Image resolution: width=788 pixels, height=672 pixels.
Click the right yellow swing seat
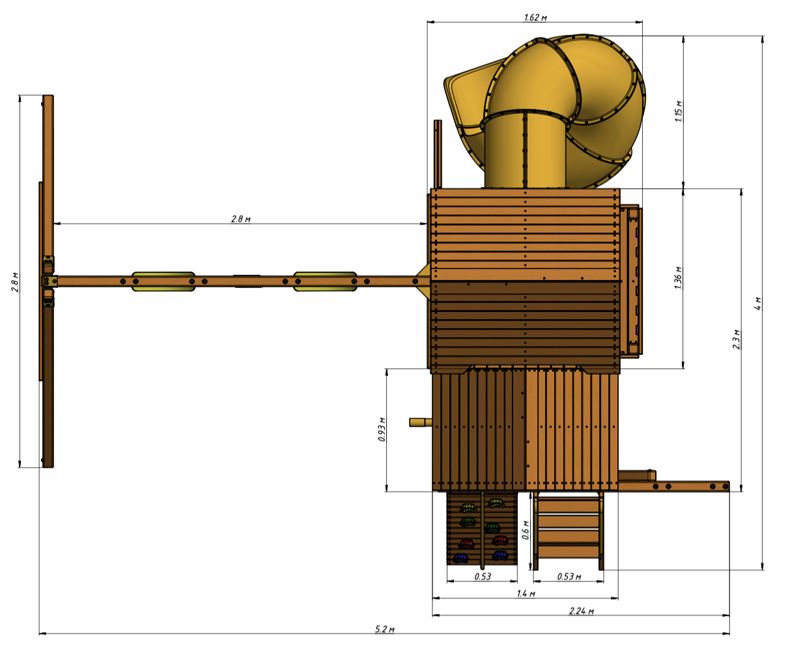point(324,281)
